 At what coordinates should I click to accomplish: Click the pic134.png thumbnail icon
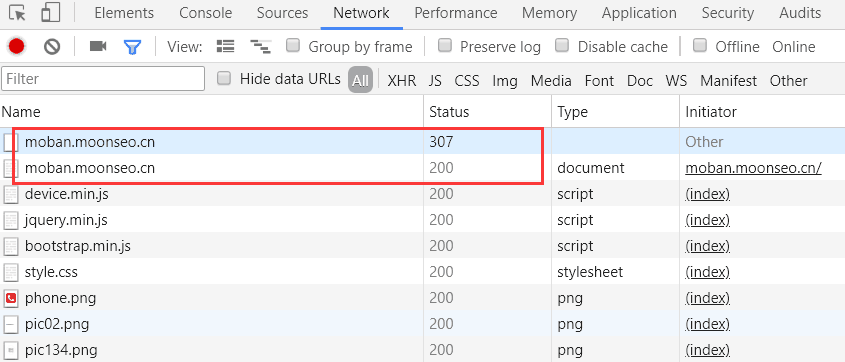point(11,350)
